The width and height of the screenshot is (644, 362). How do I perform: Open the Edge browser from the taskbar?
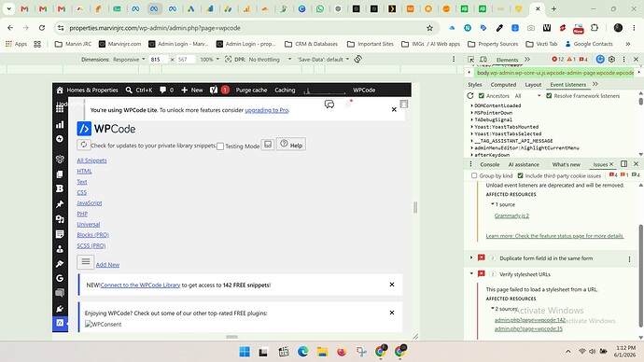click(303, 352)
